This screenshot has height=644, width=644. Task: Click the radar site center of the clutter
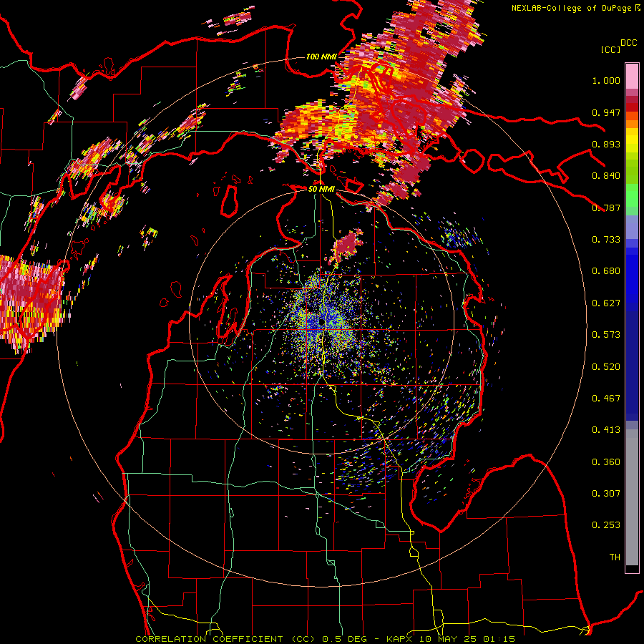pos(321,321)
